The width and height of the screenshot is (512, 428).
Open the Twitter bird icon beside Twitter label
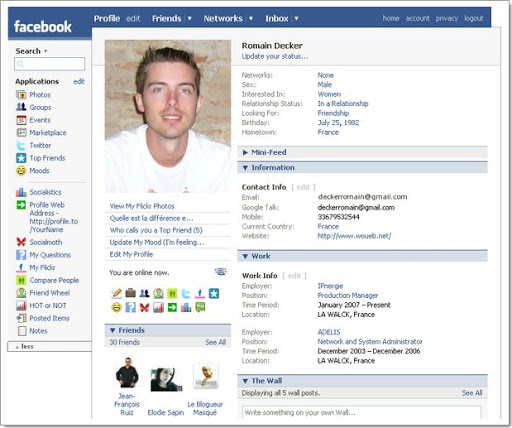click(x=21, y=145)
